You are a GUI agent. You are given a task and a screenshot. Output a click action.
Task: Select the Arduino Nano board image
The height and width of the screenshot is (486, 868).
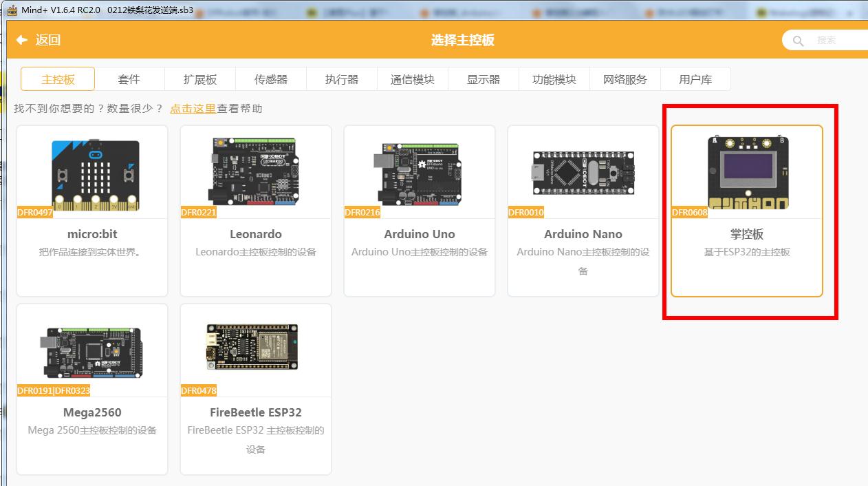[x=583, y=173]
